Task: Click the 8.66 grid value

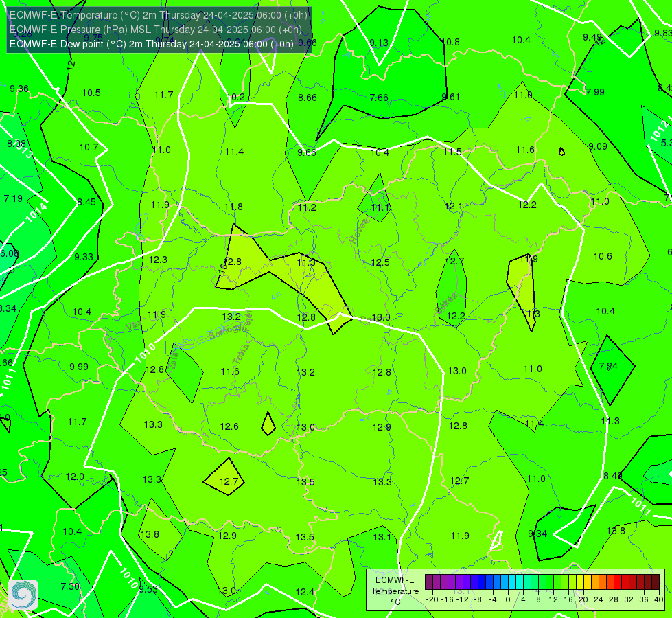Action: point(308,98)
